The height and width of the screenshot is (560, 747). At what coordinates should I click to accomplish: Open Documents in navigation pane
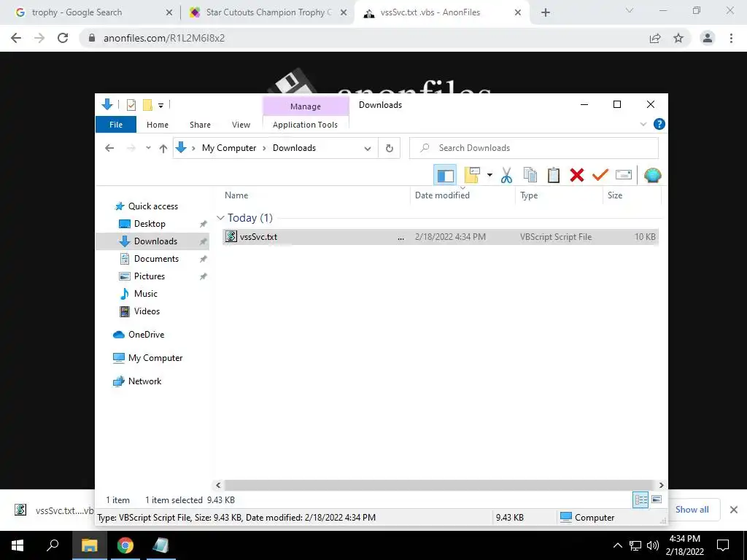[x=156, y=259]
